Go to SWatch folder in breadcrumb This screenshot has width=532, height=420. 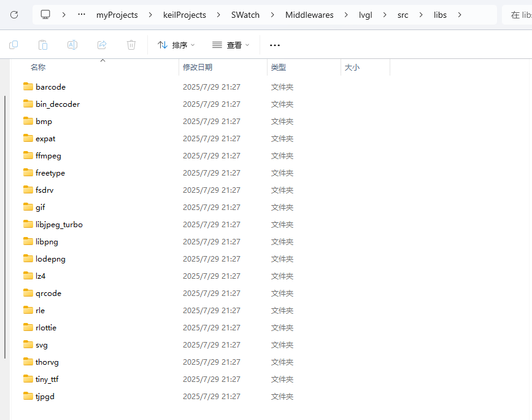[x=245, y=15]
